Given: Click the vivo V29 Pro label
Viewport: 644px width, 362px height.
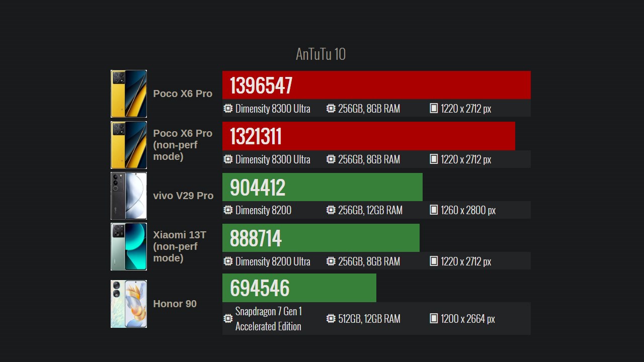Looking at the screenshot, I should 183,196.
